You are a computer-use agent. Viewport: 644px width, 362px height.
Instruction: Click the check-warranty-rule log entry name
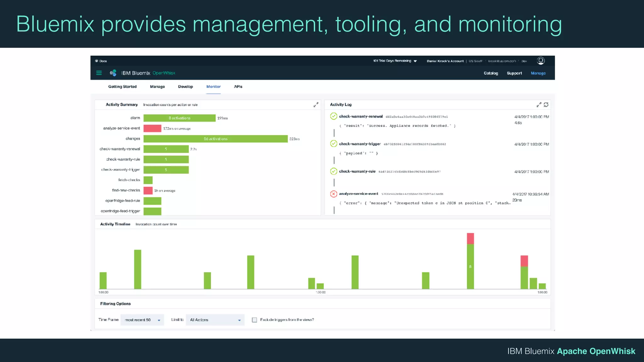pos(357,172)
